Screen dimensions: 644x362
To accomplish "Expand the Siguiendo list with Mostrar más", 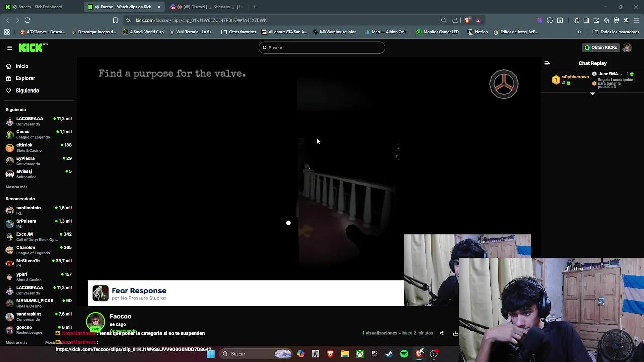I will (16, 187).
